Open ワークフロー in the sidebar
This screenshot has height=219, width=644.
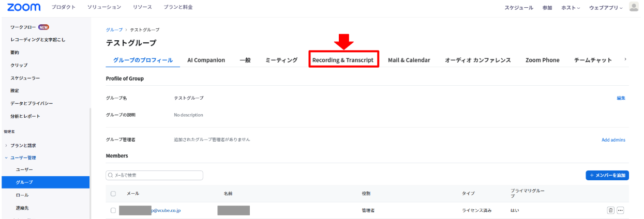pos(22,27)
